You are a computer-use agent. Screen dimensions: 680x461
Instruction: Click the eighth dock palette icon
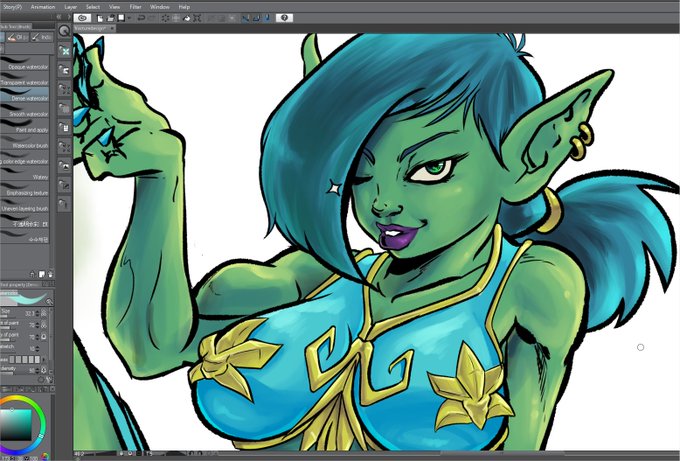[x=65, y=185]
